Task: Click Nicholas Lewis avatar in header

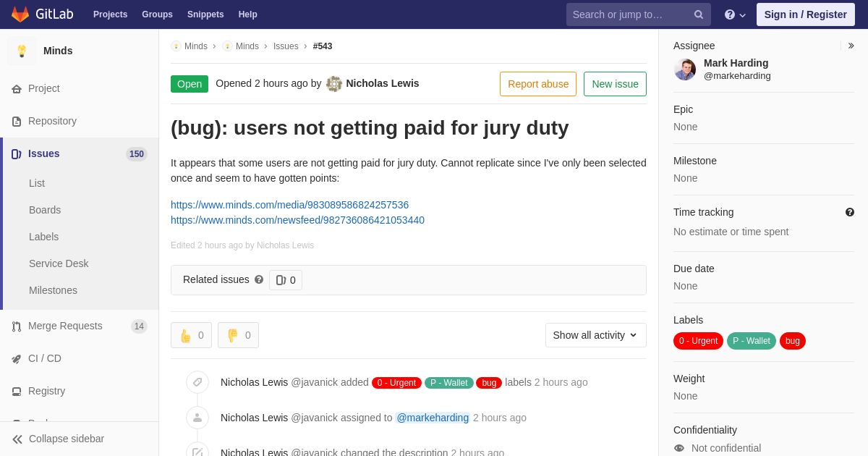Action: click(x=334, y=84)
